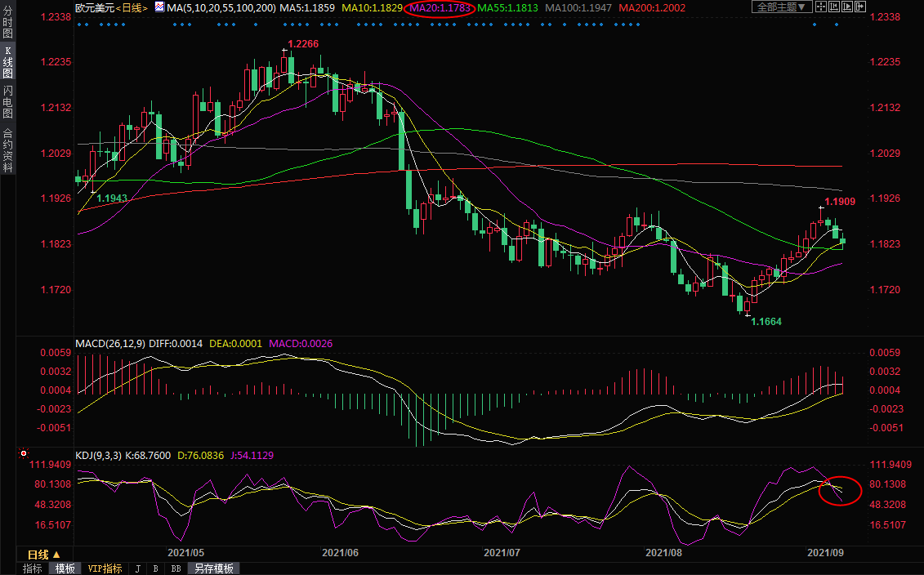Click the MACD(26,12,9) indicator label

point(110,343)
